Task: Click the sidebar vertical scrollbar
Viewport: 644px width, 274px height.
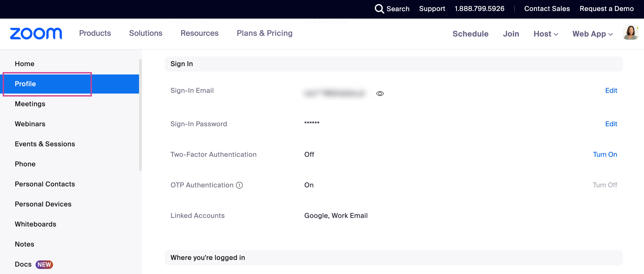Action: [140, 115]
